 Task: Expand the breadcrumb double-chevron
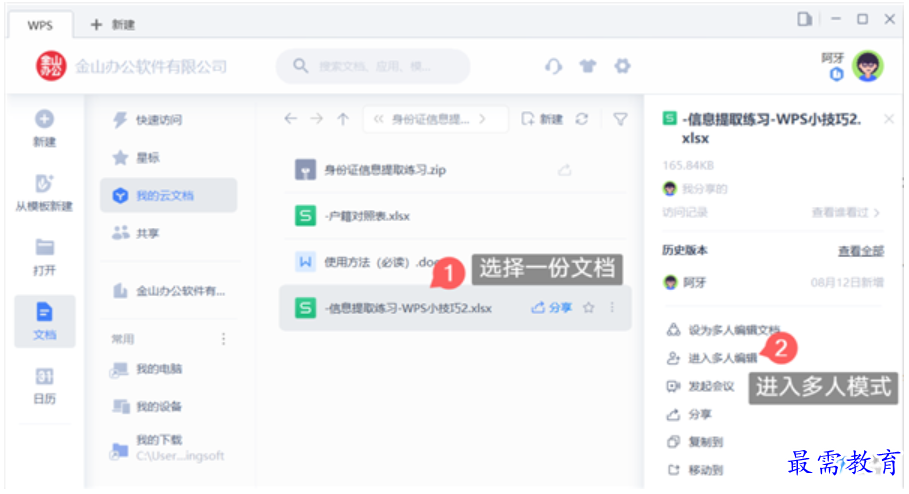(379, 119)
